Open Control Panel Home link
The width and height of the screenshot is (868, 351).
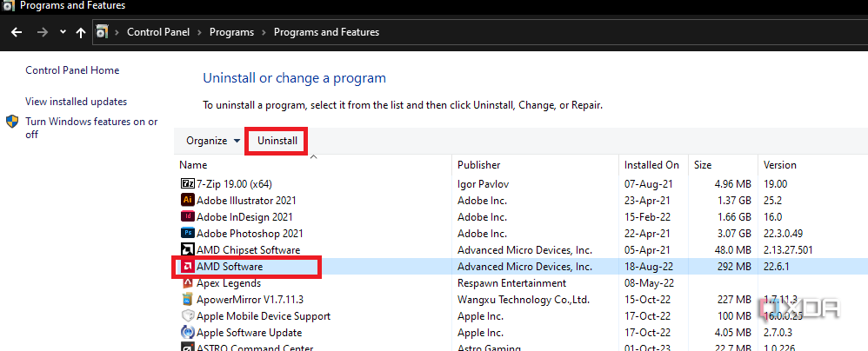coord(72,70)
